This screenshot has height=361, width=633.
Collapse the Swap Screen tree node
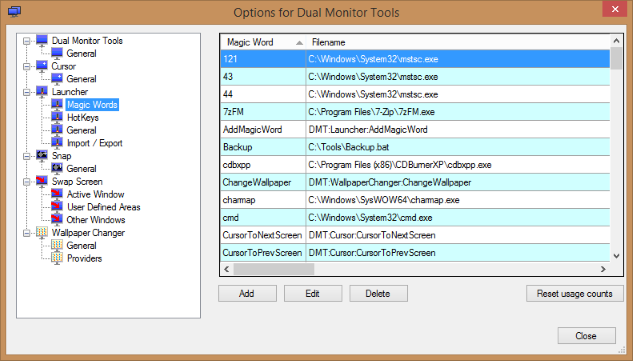pyautogui.click(x=27, y=182)
